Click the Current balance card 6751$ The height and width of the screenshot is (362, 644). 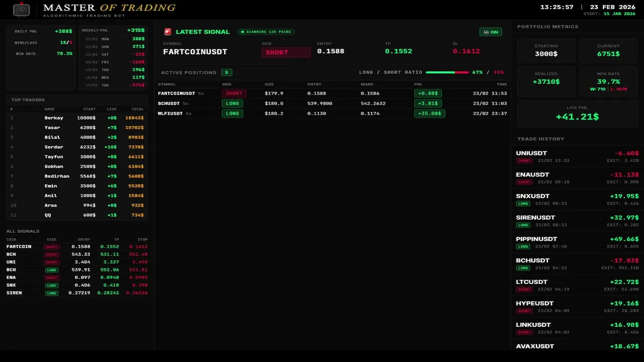point(608,50)
